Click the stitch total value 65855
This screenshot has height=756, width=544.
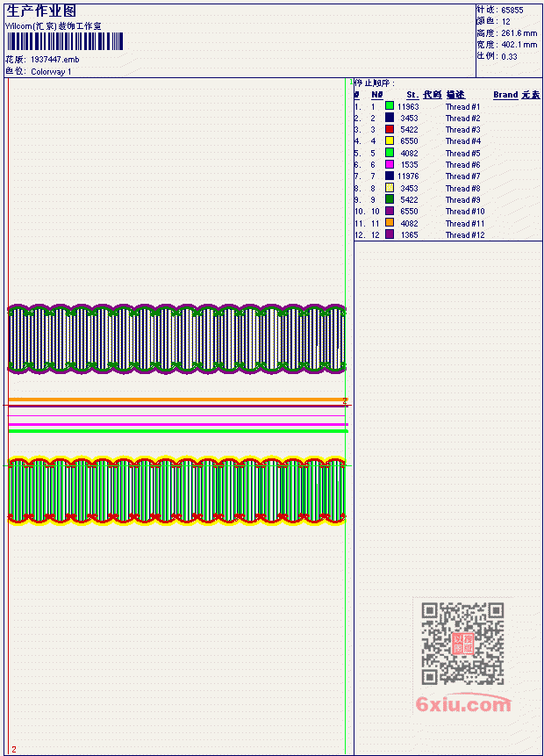click(x=512, y=10)
